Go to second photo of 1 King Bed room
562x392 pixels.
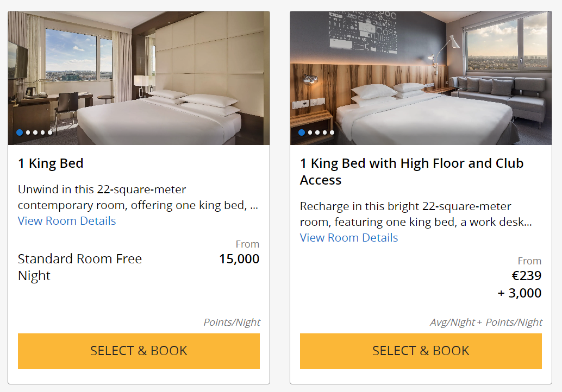click(28, 132)
